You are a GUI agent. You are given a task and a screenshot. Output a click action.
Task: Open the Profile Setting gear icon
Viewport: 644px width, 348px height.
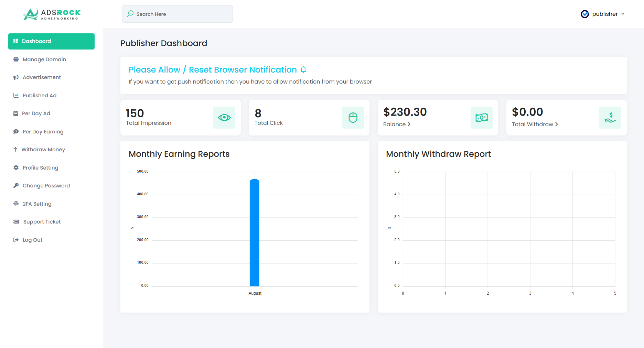pyautogui.click(x=16, y=167)
